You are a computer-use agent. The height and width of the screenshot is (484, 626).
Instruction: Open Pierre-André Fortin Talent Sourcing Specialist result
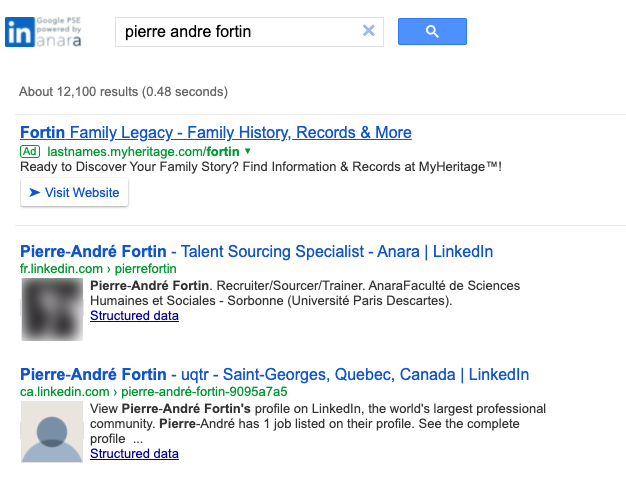coord(256,252)
